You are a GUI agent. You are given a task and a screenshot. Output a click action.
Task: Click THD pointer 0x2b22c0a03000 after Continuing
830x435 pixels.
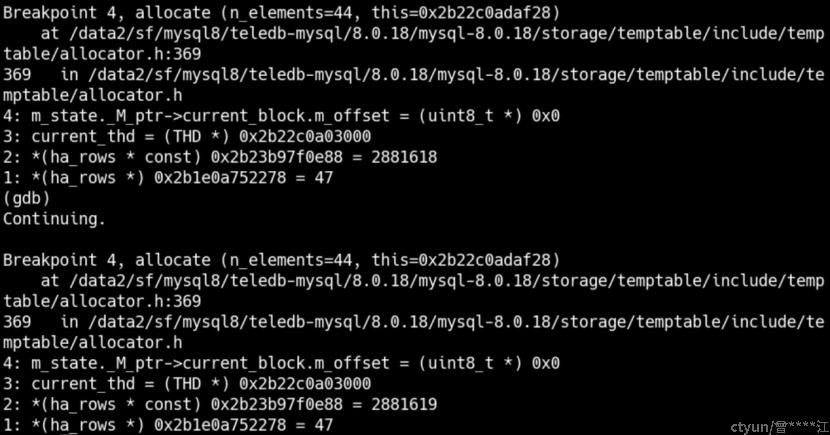(305, 384)
